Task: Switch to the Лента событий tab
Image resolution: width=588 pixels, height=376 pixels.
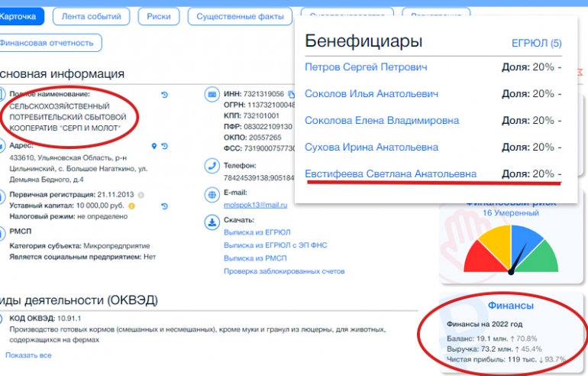Action: (x=92, y=16)
